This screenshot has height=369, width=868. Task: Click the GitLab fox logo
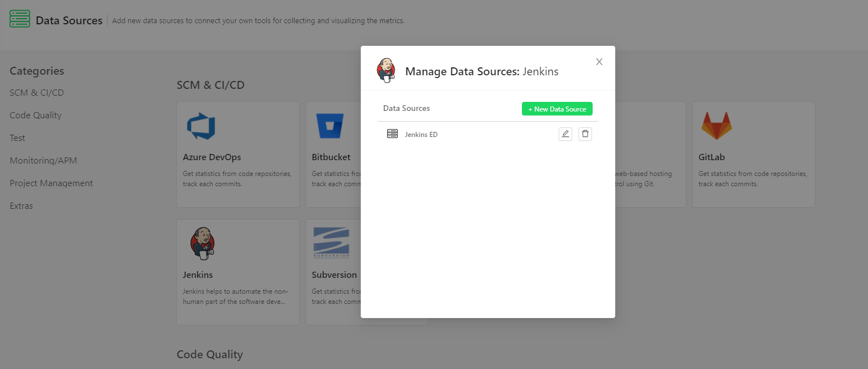click(x=716, y=126)
